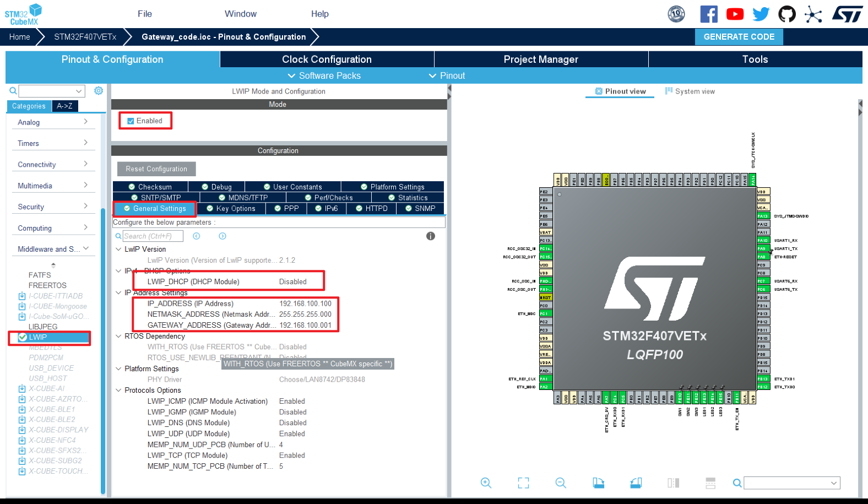Click the pin search magnifier icon
This screenshot has width=868, height=504.
pos(737,483)
